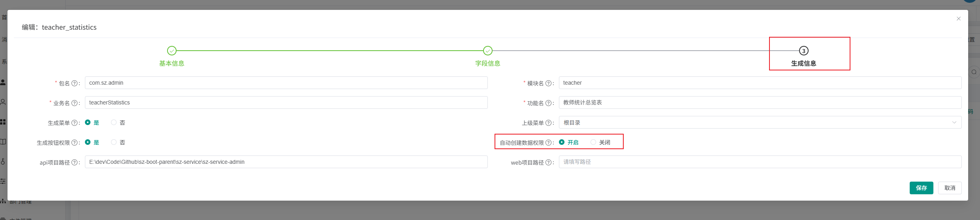The image size is (980, 220).
Task: Click help icon next to 生成菜单 label
Action: point(74,123)
